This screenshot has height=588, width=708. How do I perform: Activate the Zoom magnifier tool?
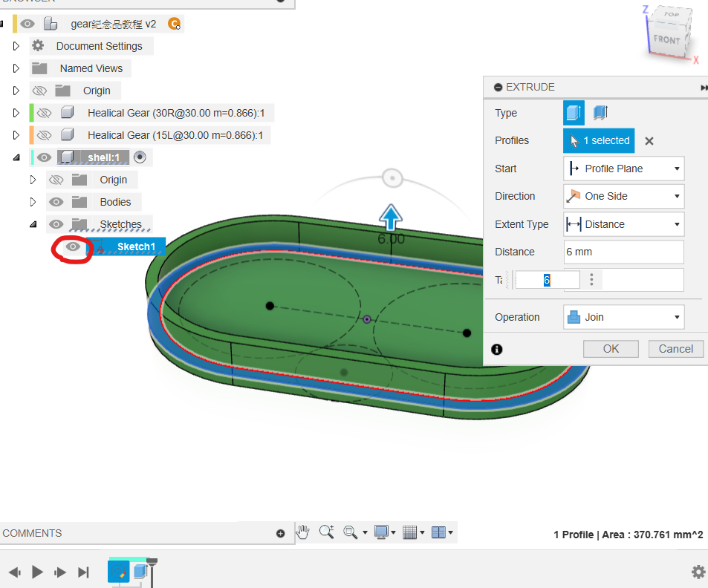click(x=326, y=532)
